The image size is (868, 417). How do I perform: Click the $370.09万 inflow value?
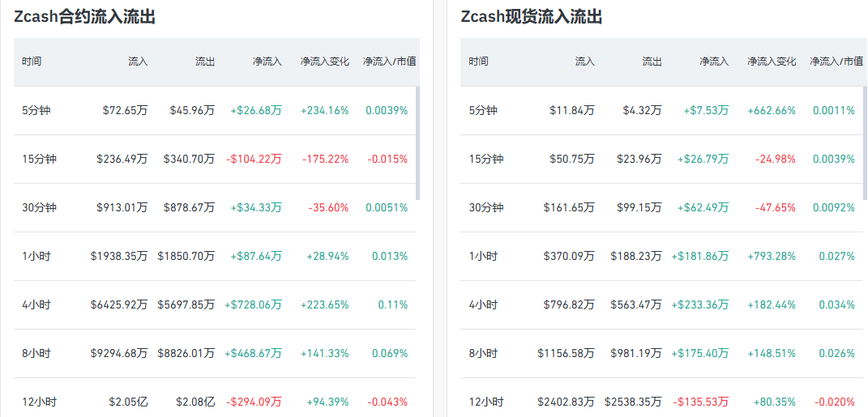(x=569, y=257)
